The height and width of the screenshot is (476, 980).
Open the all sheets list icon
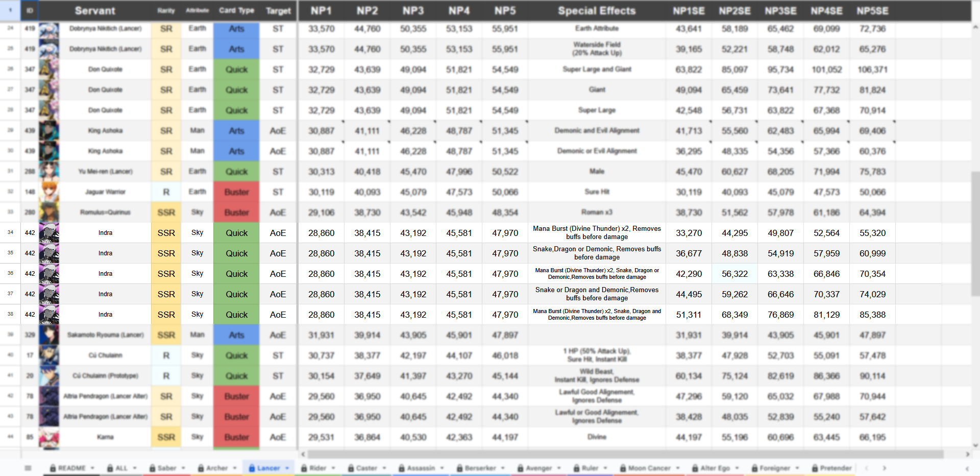tap(28, 468)
